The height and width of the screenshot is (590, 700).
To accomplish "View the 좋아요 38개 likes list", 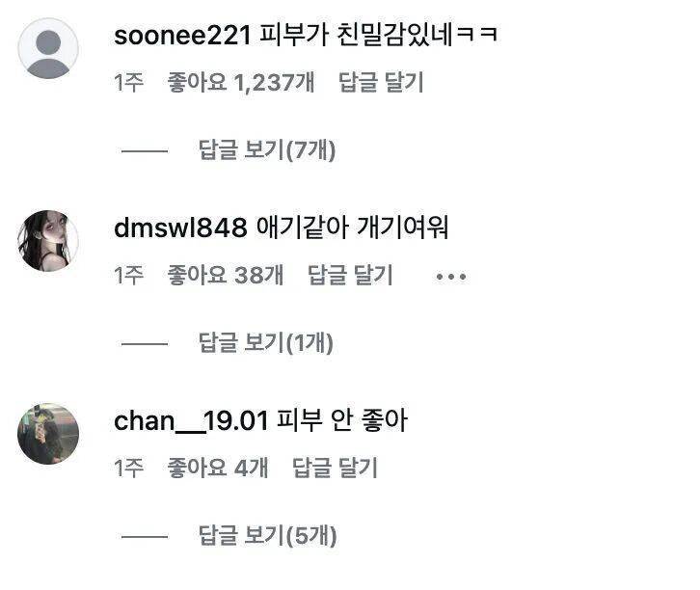I will 225,275.
